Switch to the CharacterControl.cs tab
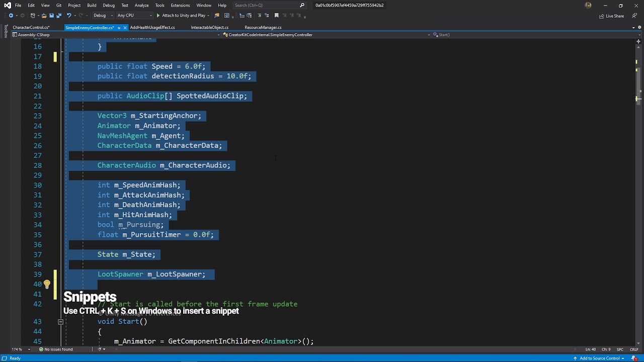This screenshot has width=644, height=362. tap(31, 28)
